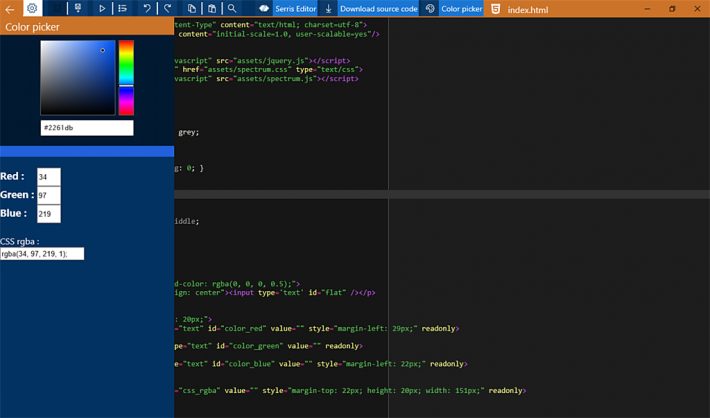Click the code line with assets/spectrum.js
710x418 pixels.
tap(266, 78)
